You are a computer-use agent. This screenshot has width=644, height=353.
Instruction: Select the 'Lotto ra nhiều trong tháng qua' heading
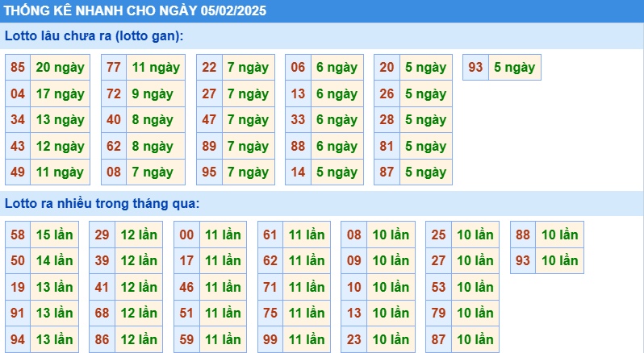click(x=102, y=202)
